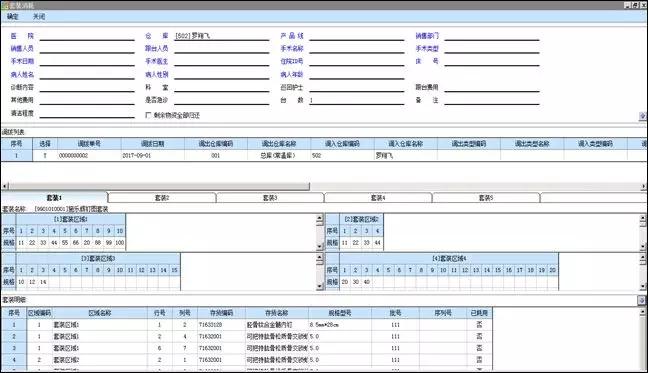Click the 选择 cell showing T in row 1

point(45,155)
